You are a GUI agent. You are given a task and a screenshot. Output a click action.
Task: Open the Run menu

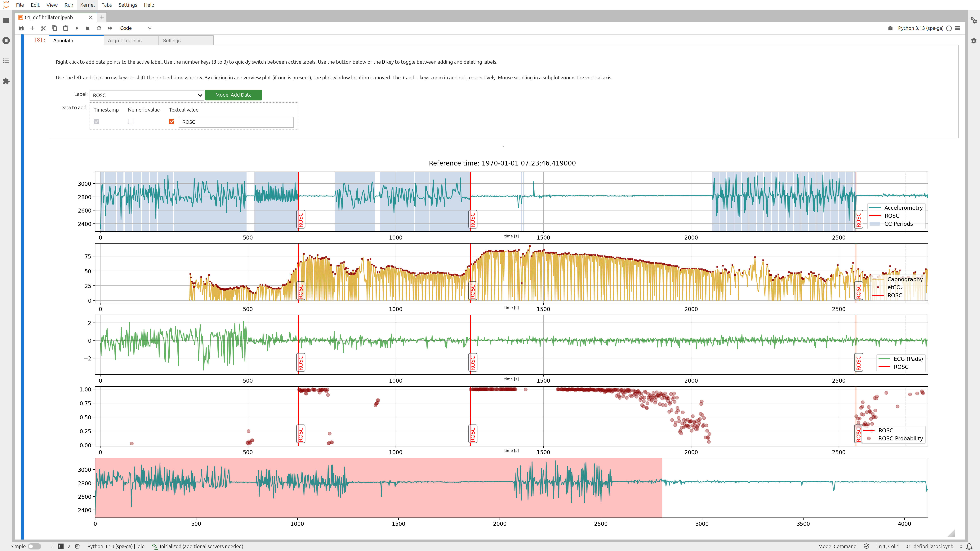[69, 5]
